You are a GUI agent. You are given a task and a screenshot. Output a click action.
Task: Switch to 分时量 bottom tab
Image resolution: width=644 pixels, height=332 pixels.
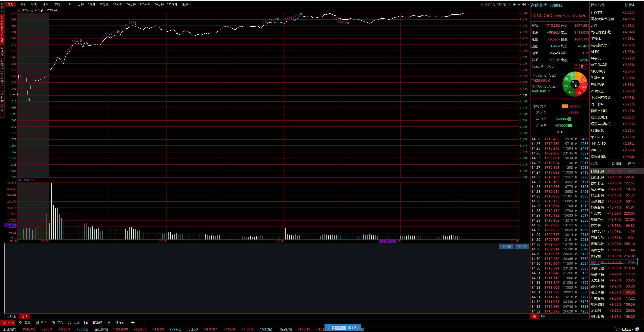point(12,316)
